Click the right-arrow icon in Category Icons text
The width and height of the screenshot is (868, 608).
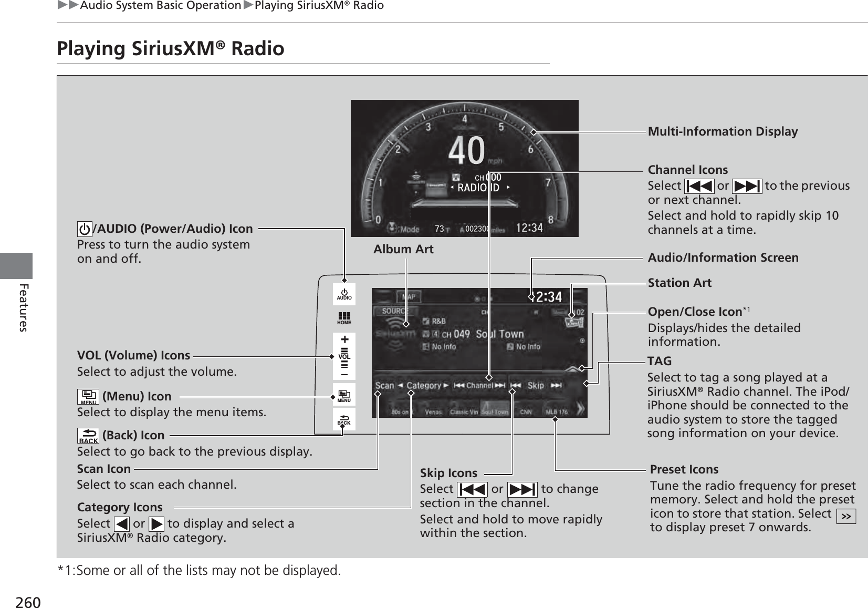(156, 524)
